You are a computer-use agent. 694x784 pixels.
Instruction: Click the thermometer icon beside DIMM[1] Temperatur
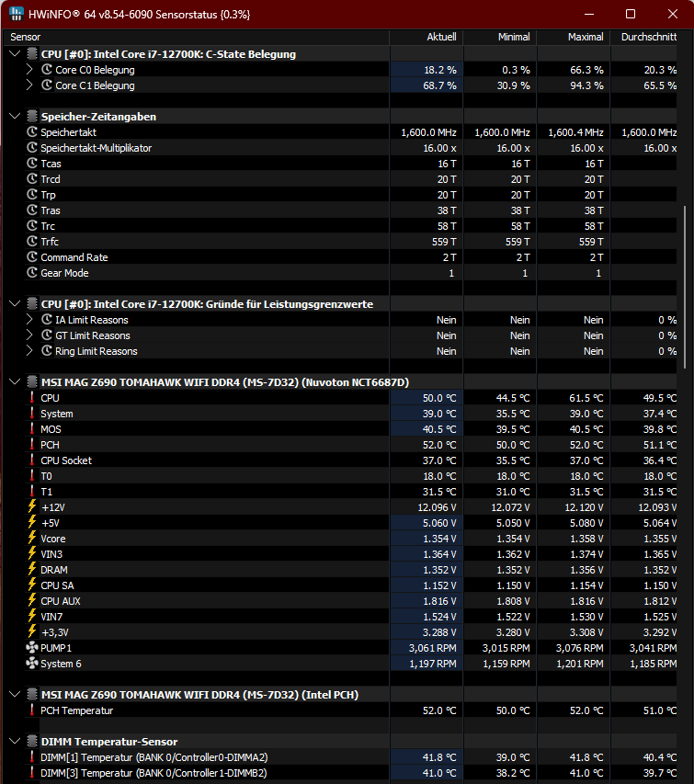point(32,757)
